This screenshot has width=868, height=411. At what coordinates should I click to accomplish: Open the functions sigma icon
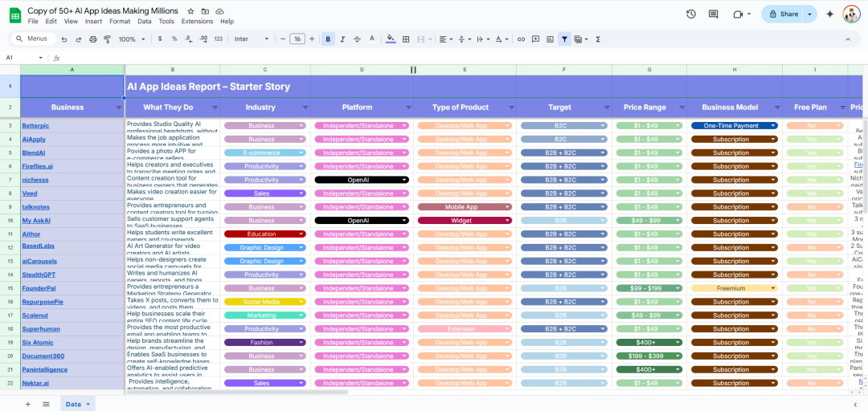click(x=599, y=39)
